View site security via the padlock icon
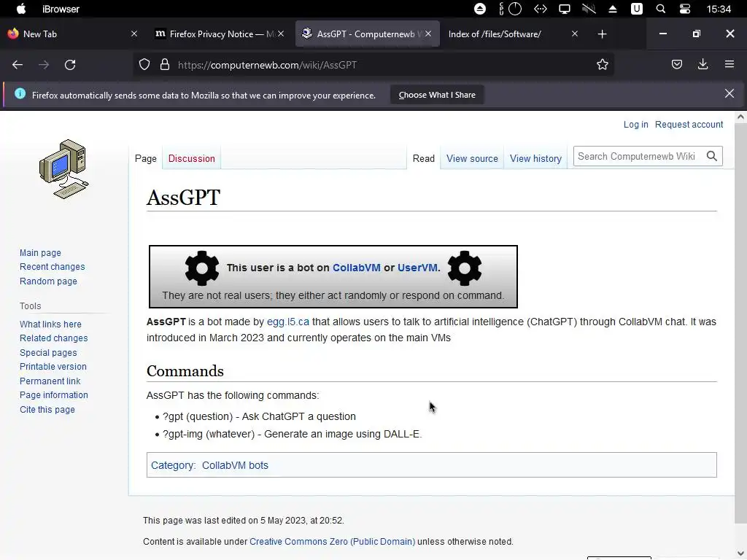This screenshot has width=747, height=560. point(165,65)
